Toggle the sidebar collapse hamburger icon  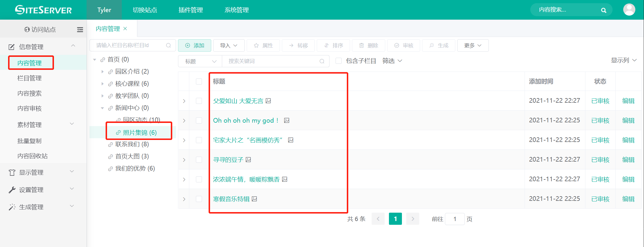80,29
